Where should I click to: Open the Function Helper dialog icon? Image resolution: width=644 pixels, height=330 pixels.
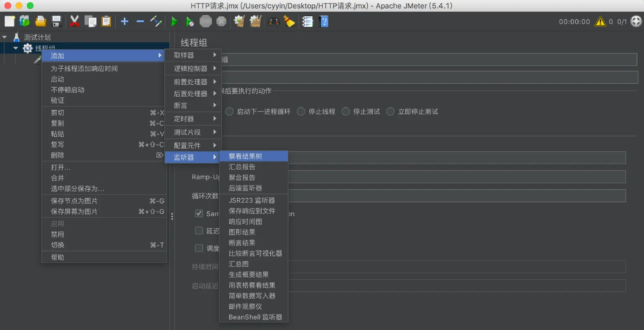(x=308, y=21)
